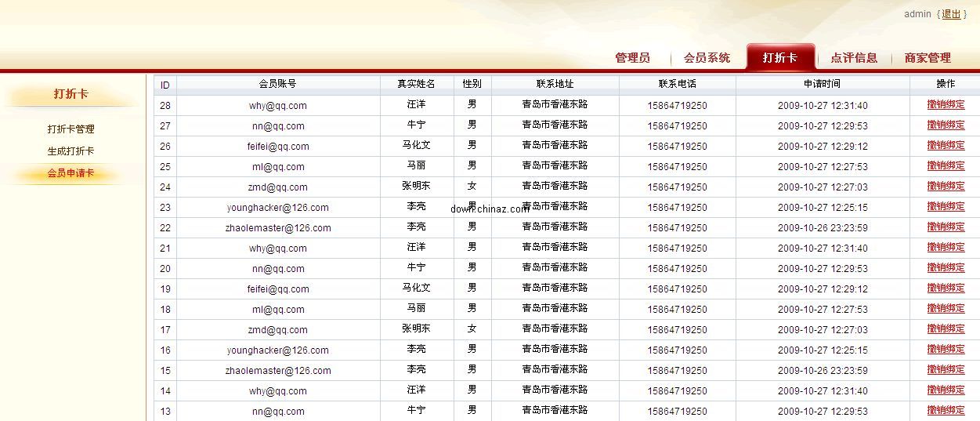
Task: Open the 点评信息 tab
Action: pos(854,57)
